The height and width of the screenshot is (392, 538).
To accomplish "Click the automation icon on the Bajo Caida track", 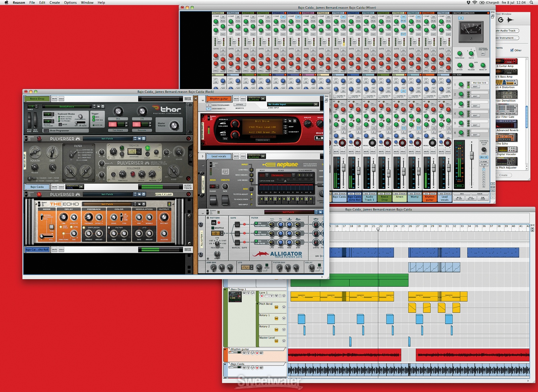I will pyautogui.click(x=253, y=367).
